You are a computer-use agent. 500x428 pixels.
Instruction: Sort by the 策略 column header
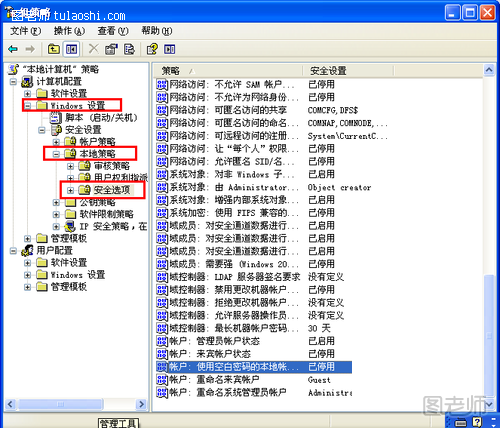coord(228,71)
